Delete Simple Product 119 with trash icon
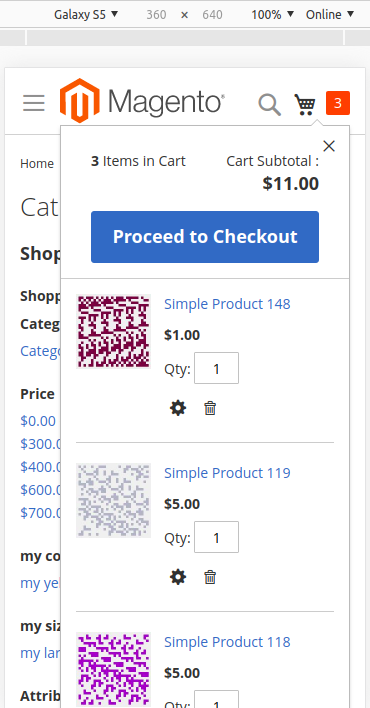The image size is (370, 708). point(210,577)
